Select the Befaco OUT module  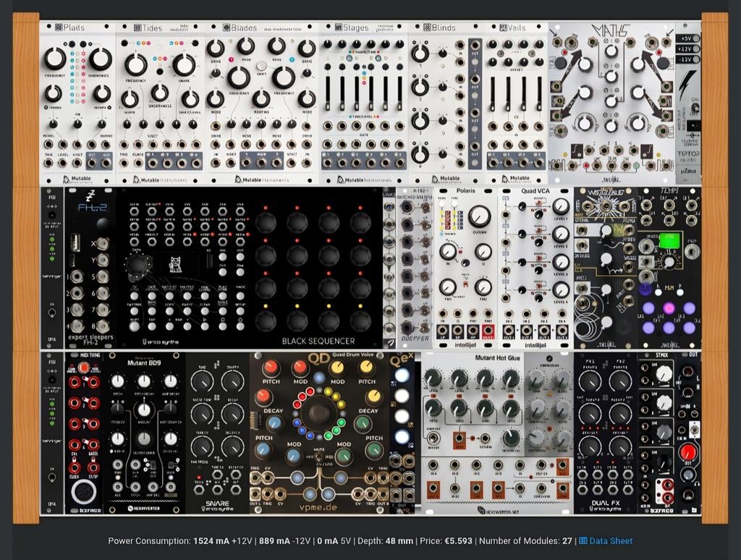[x=689, y=433]
